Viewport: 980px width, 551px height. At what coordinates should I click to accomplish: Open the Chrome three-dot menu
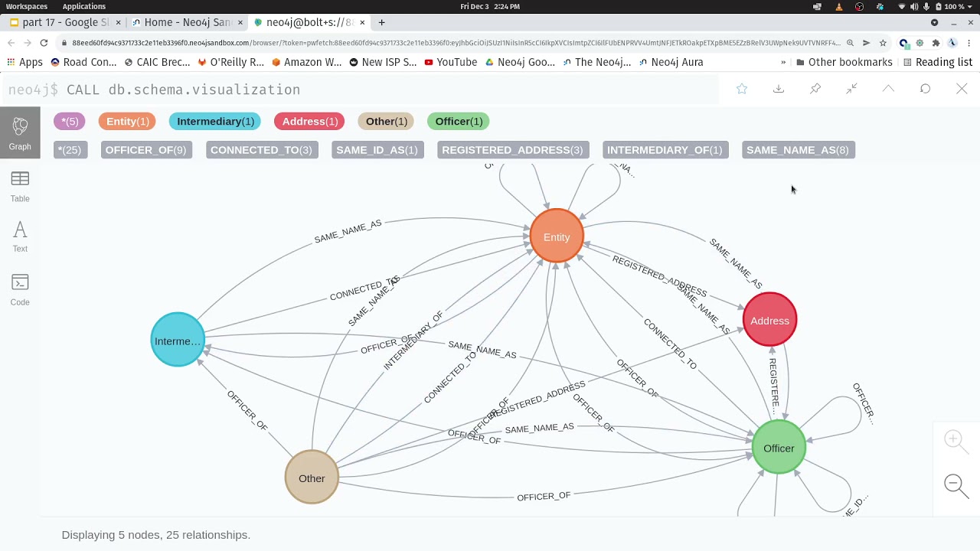[x=969, y=43]
